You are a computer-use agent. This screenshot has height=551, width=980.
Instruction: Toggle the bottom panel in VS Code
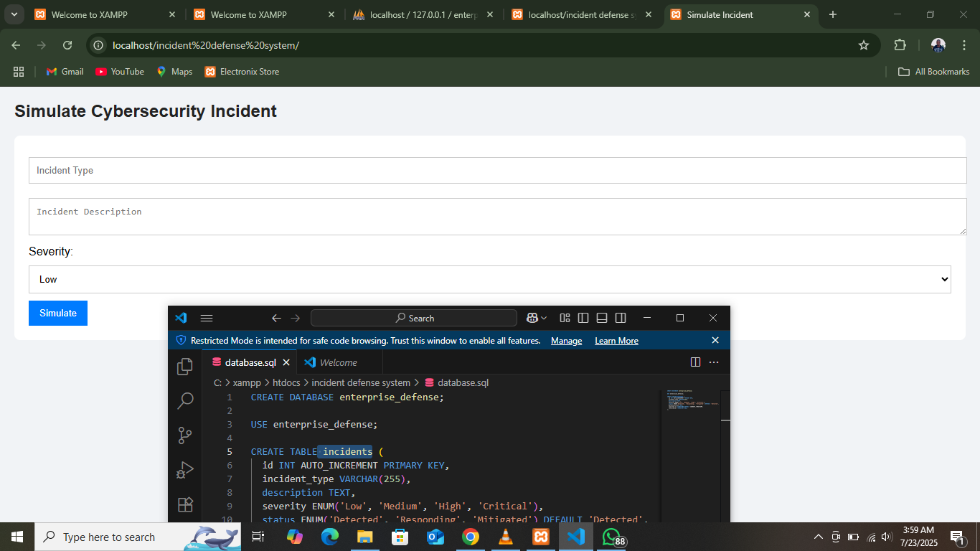coord(602,317)
